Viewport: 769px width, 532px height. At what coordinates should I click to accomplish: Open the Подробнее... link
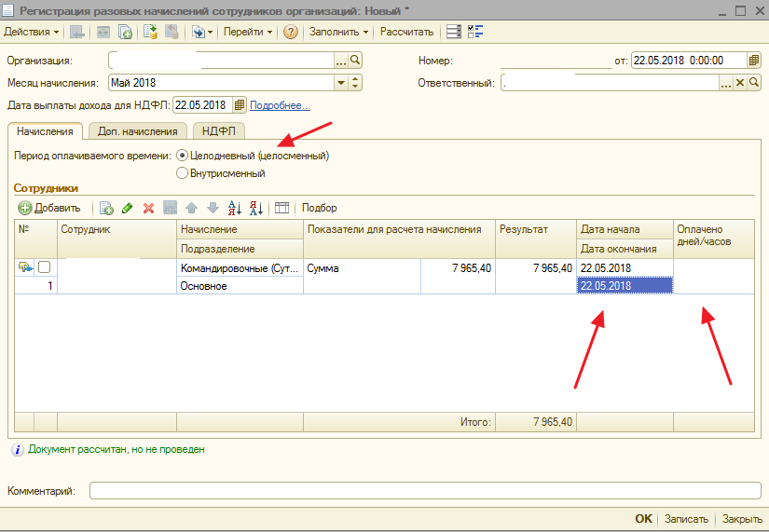click(x=280, y=105)
